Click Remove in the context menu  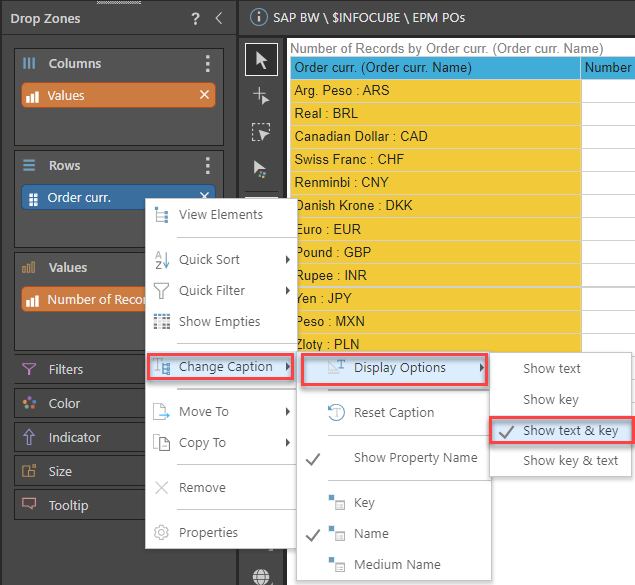point(201,488)
